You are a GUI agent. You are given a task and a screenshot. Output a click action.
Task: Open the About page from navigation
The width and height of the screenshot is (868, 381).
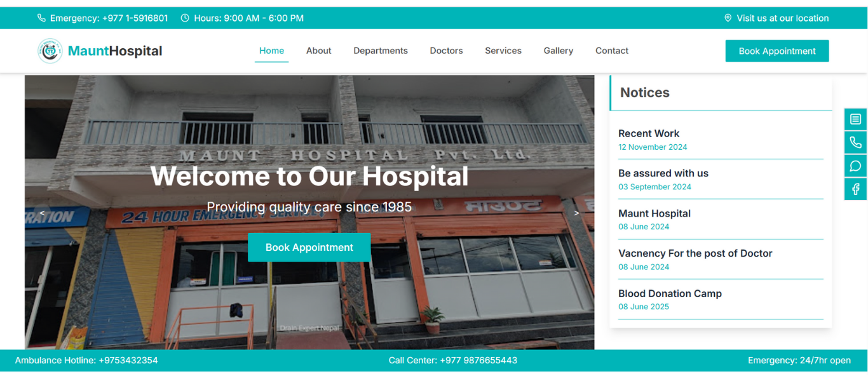click(x=319, y=51)
